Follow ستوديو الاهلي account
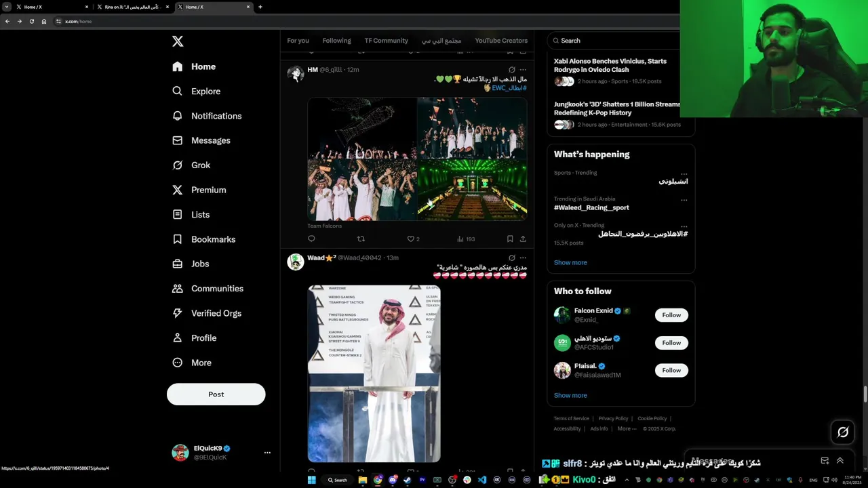This screenshot has width=868, height=488. pos(671,343)
